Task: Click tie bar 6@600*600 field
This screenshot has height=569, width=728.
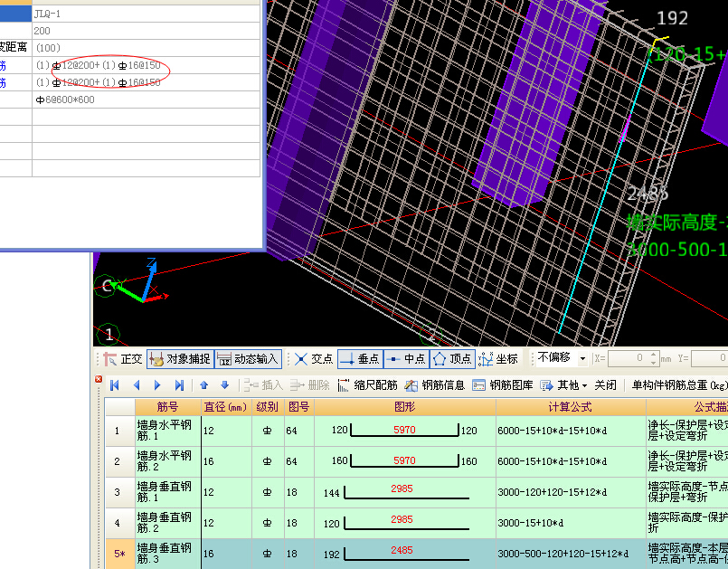Action: tap(146, 100)
